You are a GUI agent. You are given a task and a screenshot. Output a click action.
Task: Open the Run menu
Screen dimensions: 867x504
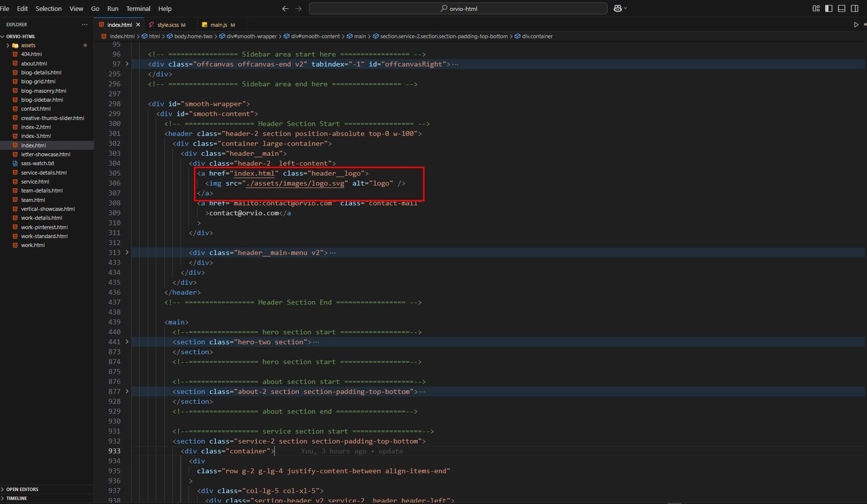click(x=113, y=8)
